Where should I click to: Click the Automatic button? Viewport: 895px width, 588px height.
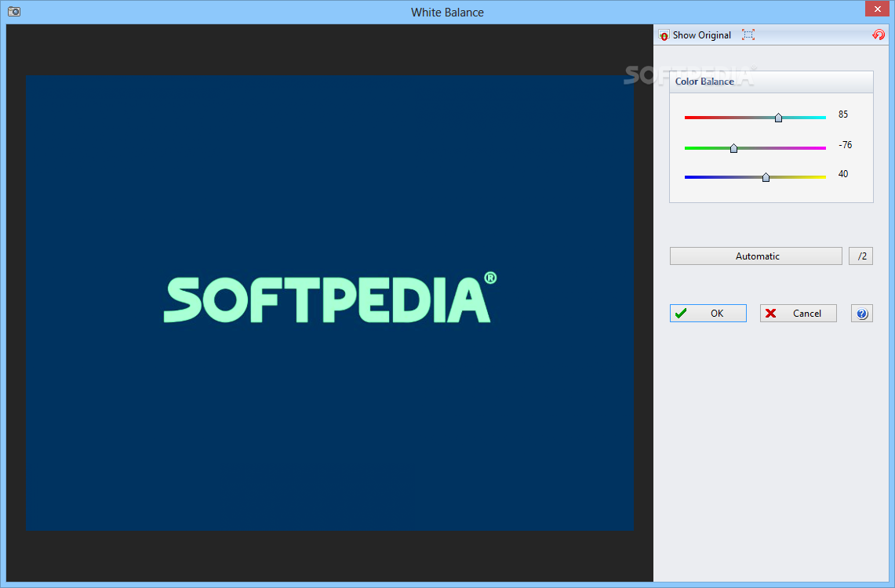click(x=755, y=256)
